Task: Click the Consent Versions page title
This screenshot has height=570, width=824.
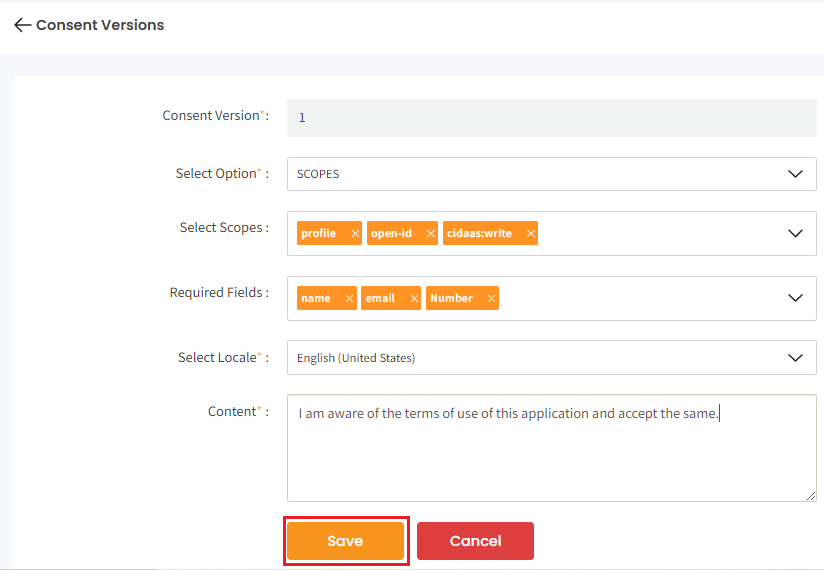Action: [x=100, y=25]
